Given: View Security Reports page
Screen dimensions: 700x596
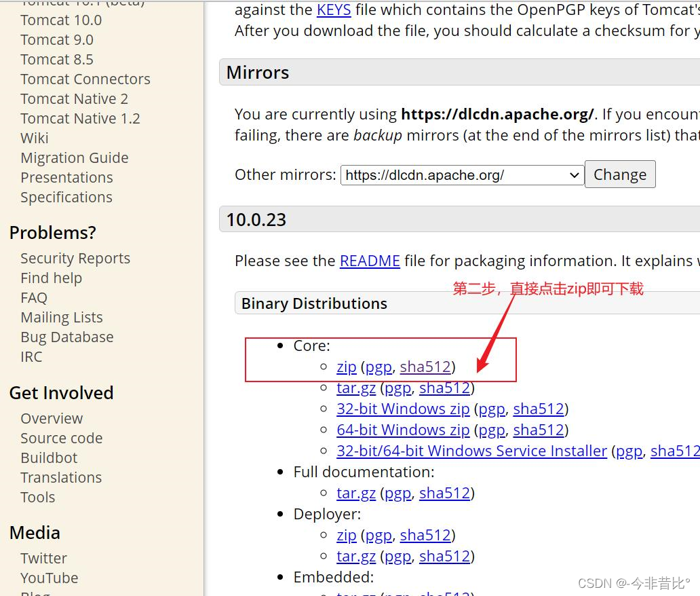Looking at the screenshot, I should coord(75,258).
